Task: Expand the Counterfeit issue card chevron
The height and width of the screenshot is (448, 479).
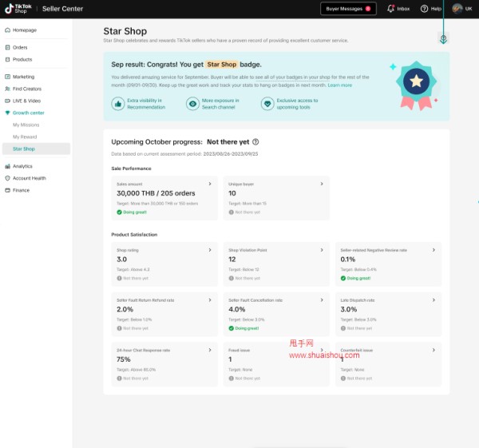Action: (433, 350)
